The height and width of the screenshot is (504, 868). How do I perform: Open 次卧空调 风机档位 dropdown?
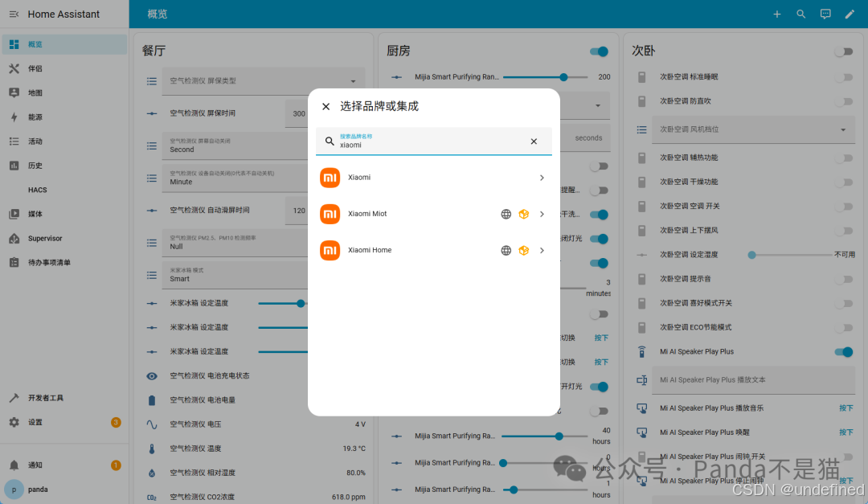click(753, 129)
